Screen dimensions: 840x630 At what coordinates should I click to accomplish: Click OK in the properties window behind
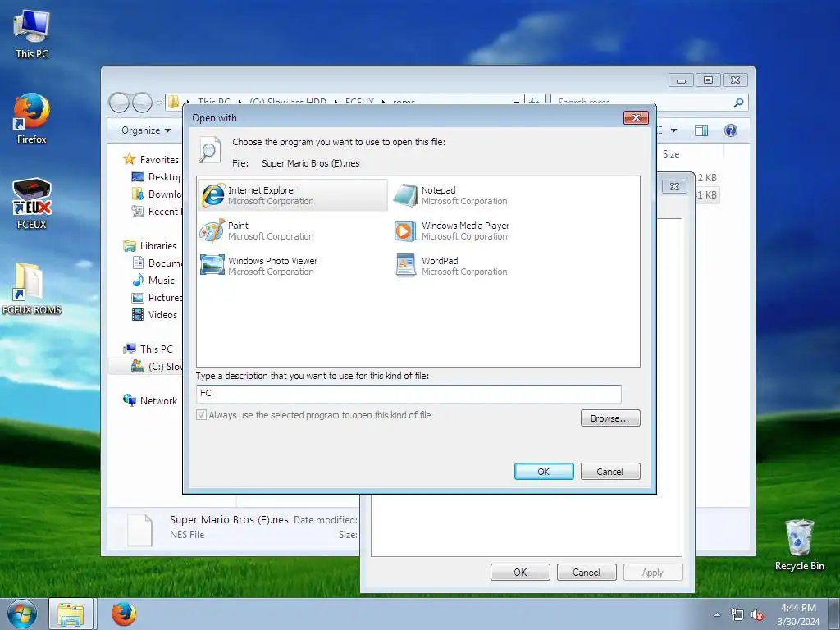point(520,572)
